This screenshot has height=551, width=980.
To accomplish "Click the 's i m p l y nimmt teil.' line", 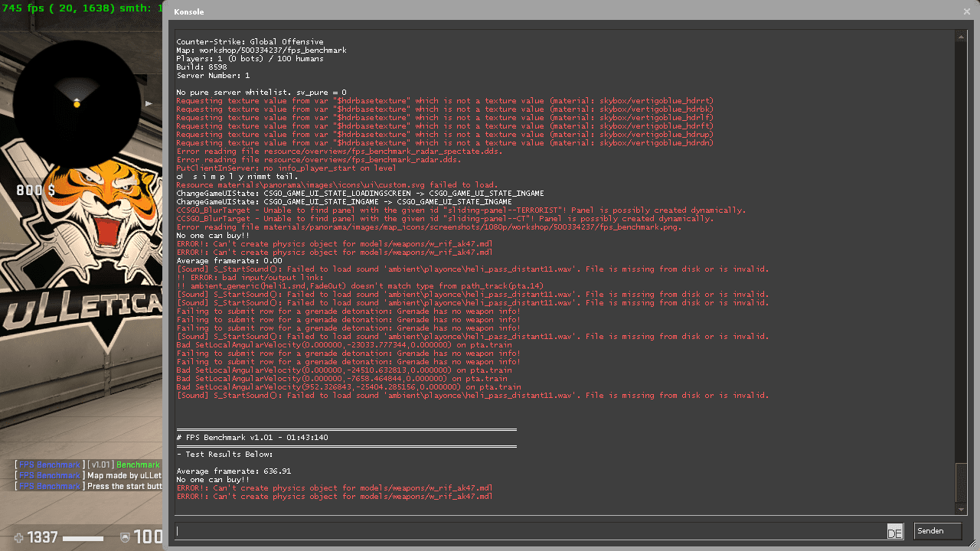I will [237, 177].
